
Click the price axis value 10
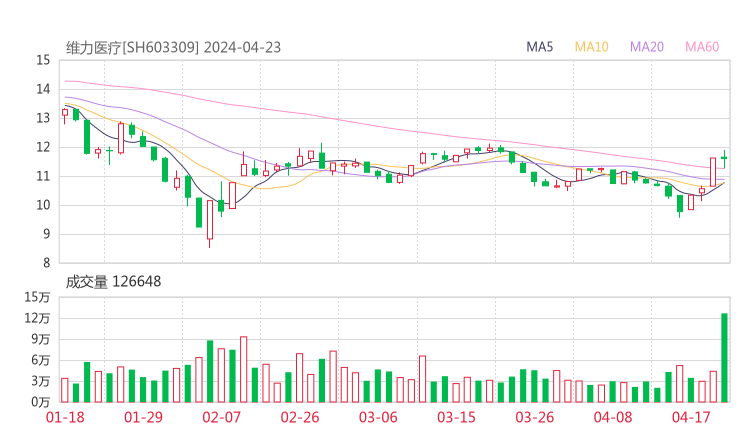pos(43,205)
